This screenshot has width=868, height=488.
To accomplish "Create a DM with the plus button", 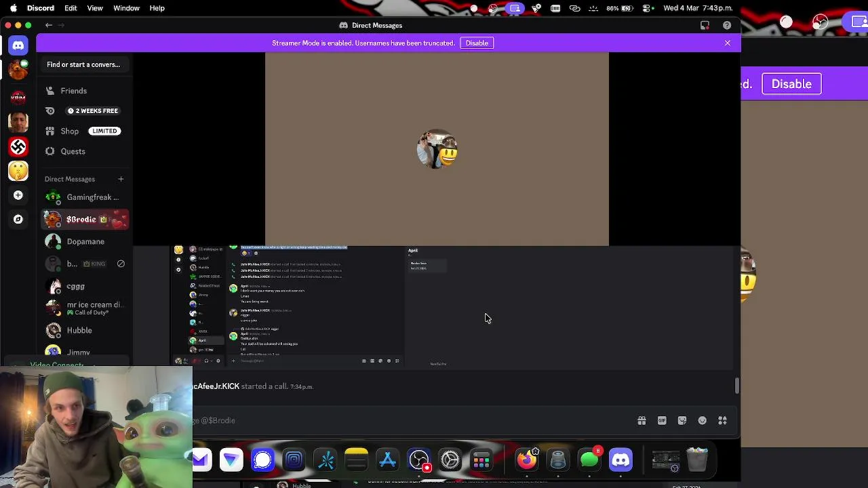I will click(x=121, y=179).
